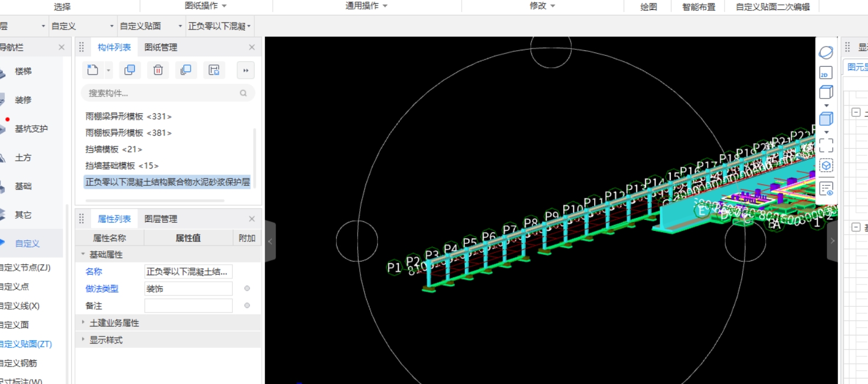
Task: Open the 通用操作 ribbon group menu
Action: (x=366, y=5)
